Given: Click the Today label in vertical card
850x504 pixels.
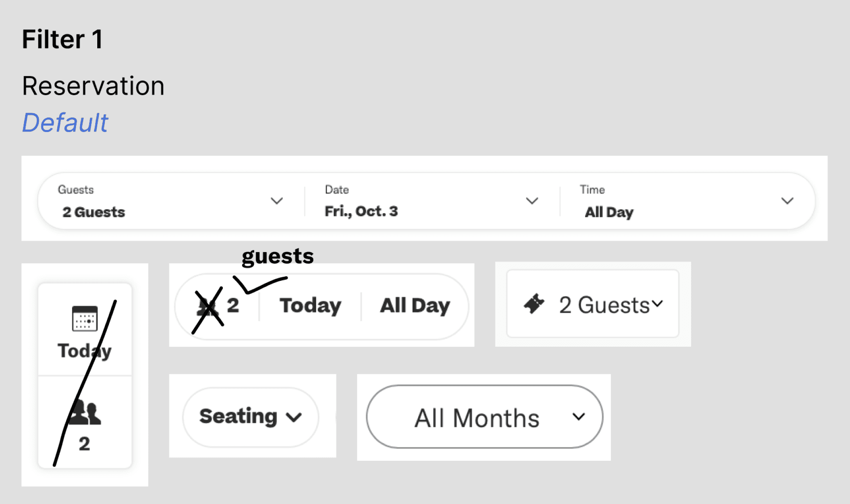Looking at the screenshot, I should [x=84, y=351].
